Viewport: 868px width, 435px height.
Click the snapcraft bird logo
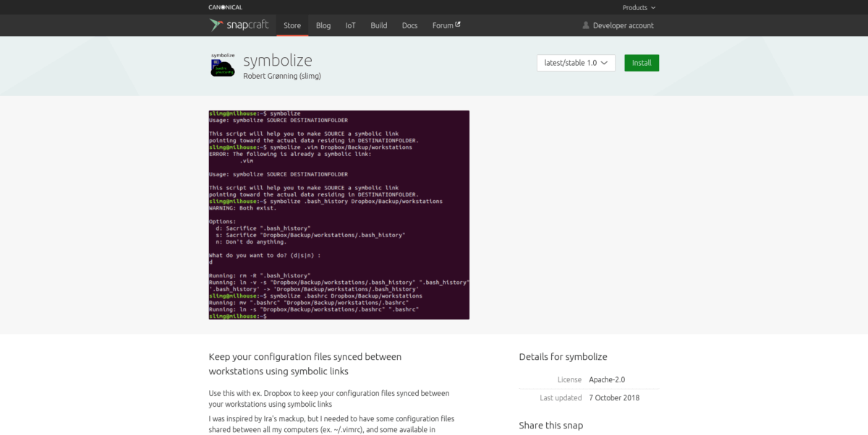tap(216, 25)
